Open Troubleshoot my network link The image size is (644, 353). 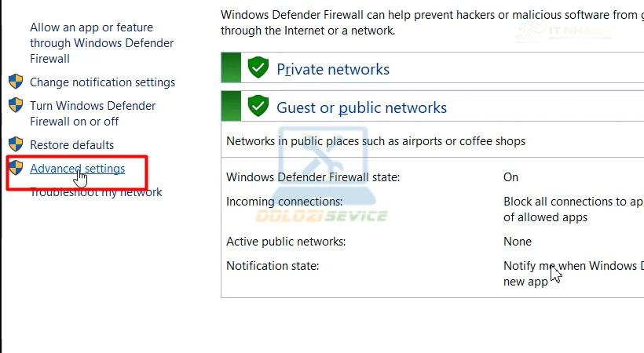click(x=96, y=193)
